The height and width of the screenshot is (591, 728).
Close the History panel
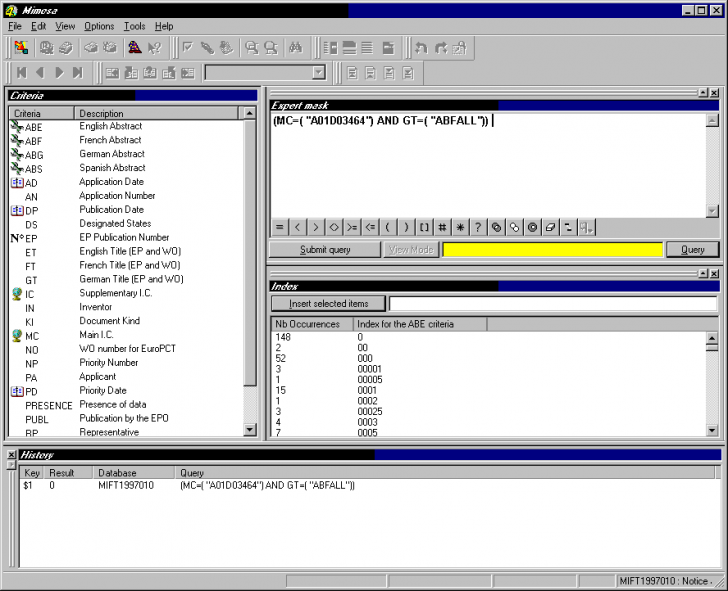click(12, 455)
